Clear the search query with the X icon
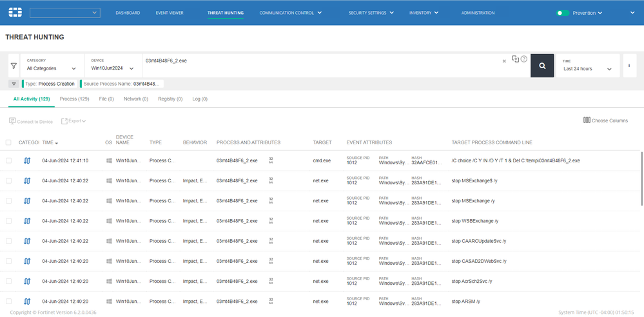This screenshot has height=317, width=644. click(504, 61)
